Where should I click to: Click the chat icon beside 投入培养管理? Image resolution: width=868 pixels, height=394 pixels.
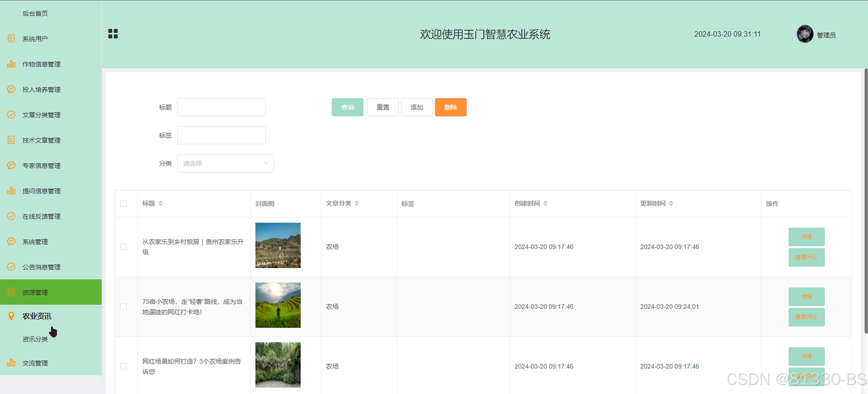11,89
